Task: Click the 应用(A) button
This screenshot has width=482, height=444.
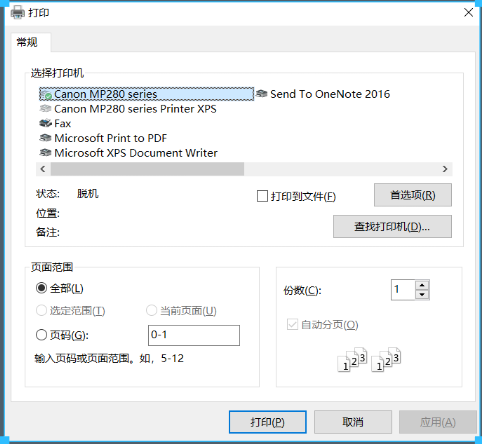Action: tap(438, 422)
